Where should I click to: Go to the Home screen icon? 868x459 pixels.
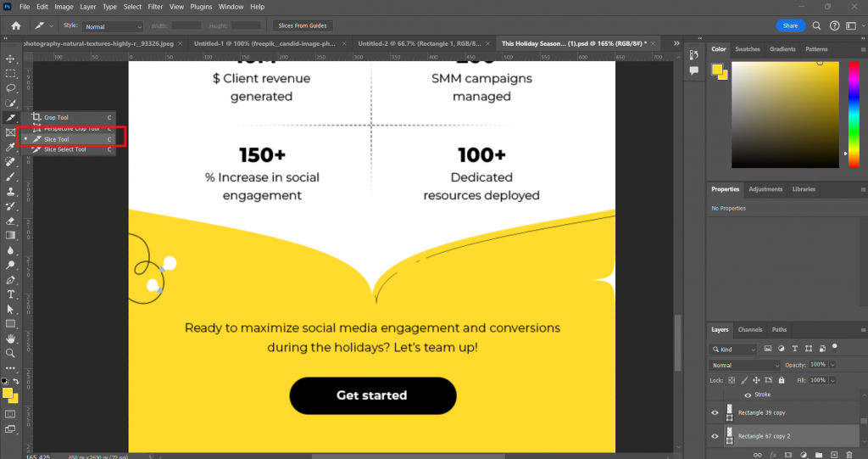point(16,25)
